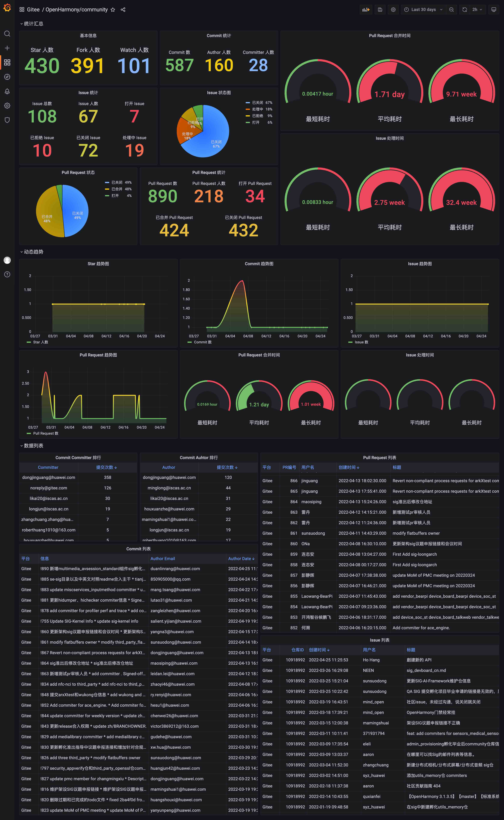The width and height of the screenshot is (504, 820).
Task: Star the community dashboard
Action: pyautogui.click(x=113, y=10)
